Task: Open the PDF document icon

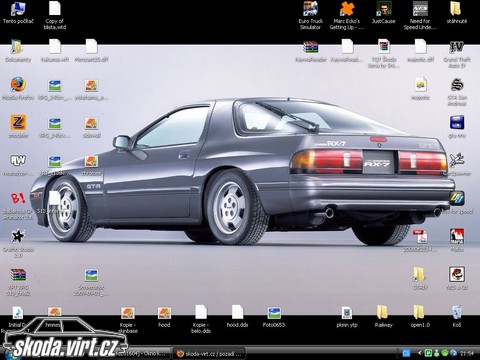Action: [x=420, y=237]
